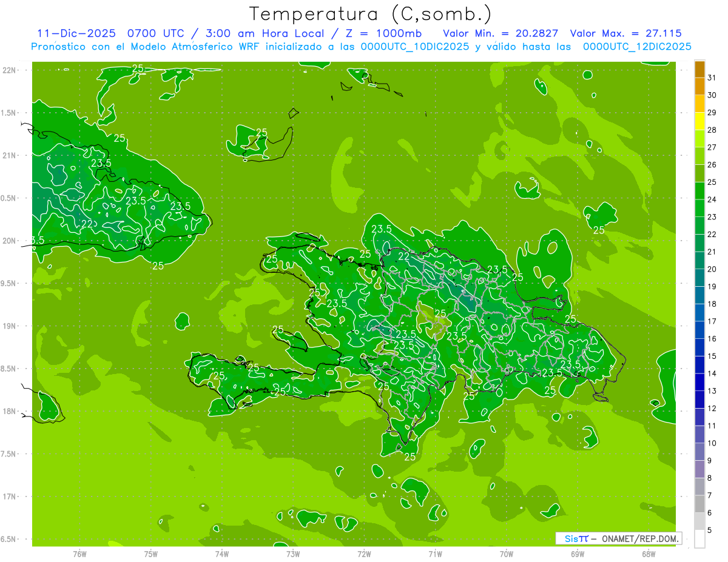Click the "17N" latitude axis label
Viewport: 728px width, 562px height.
point(10,497)
